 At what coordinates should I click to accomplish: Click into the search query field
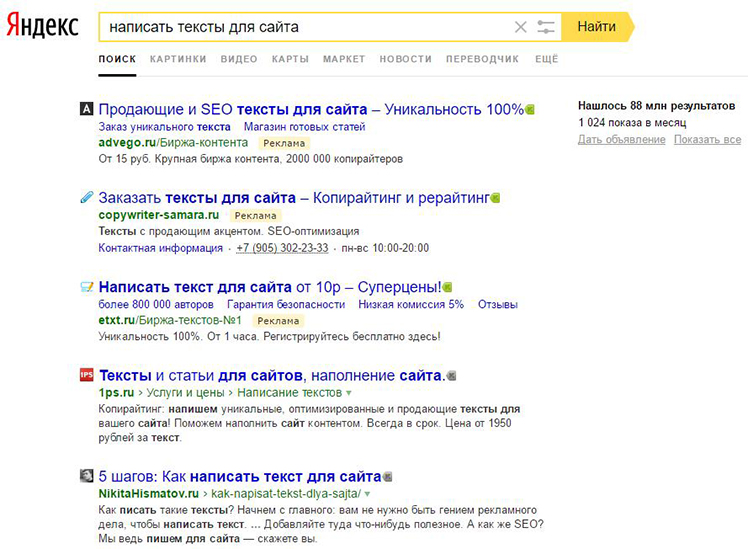305,27
